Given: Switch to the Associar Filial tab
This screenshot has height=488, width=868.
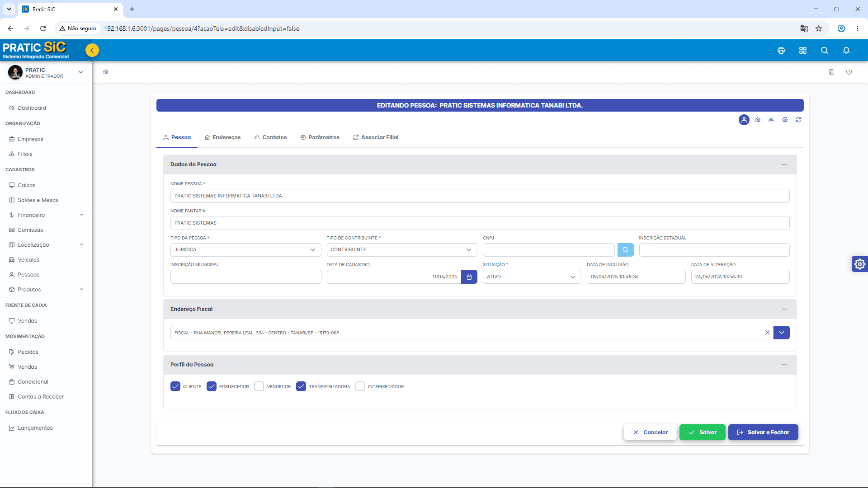Looking at the screenshot, I should click(376, 137).
